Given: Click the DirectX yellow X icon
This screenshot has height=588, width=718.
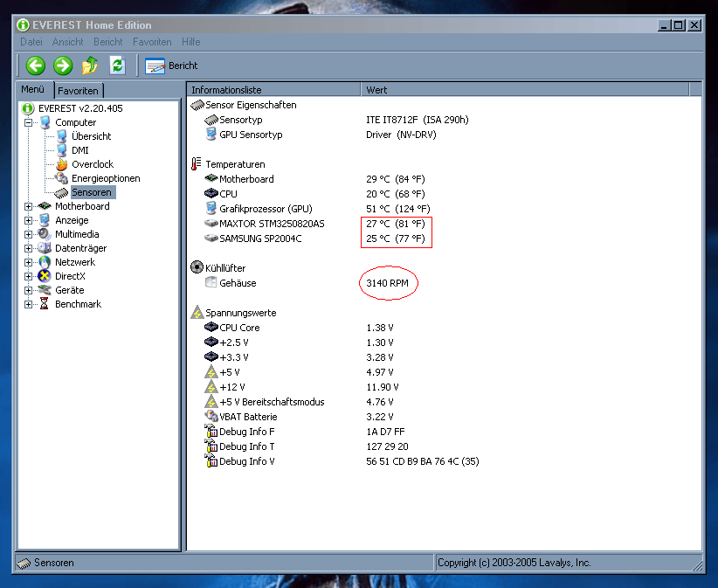Looking at the screenshot, I should [45, 276].
